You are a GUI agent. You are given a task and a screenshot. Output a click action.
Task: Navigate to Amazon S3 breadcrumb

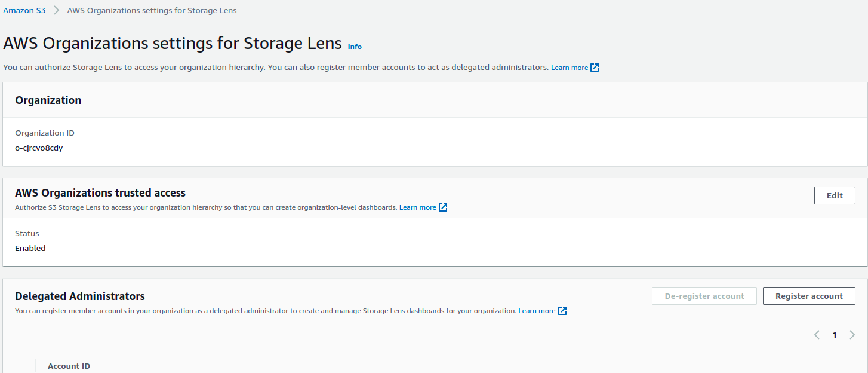point(24,11)
